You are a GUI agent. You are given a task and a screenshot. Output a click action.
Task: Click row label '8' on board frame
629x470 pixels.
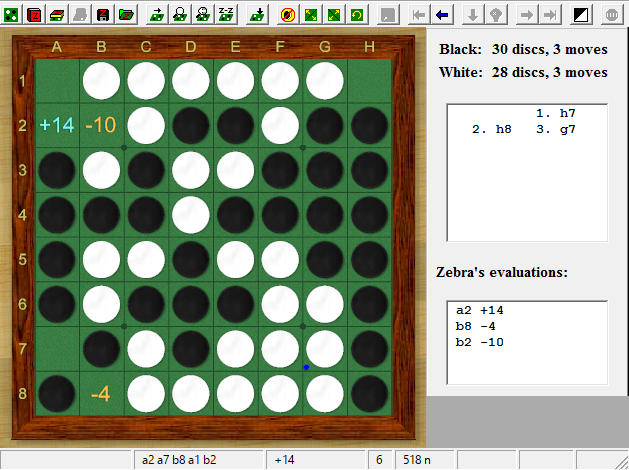click(22, 394)
